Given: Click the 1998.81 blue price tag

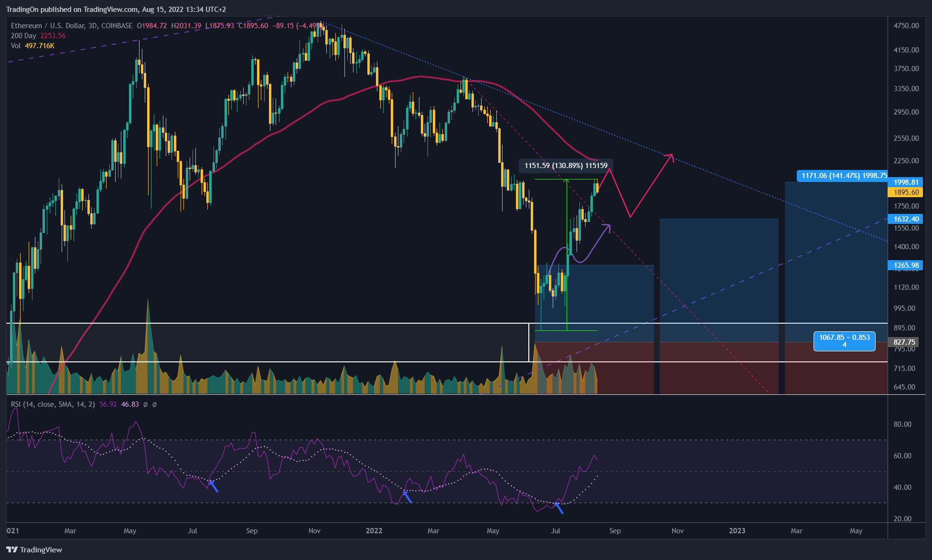Looking at the screenshot, I should (906, 182).
